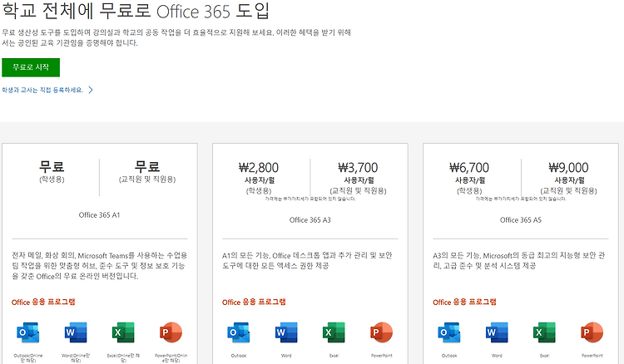
Task: Click the A1 description starting with 전자 메일, 화상 회의
Action: point(100,265)
